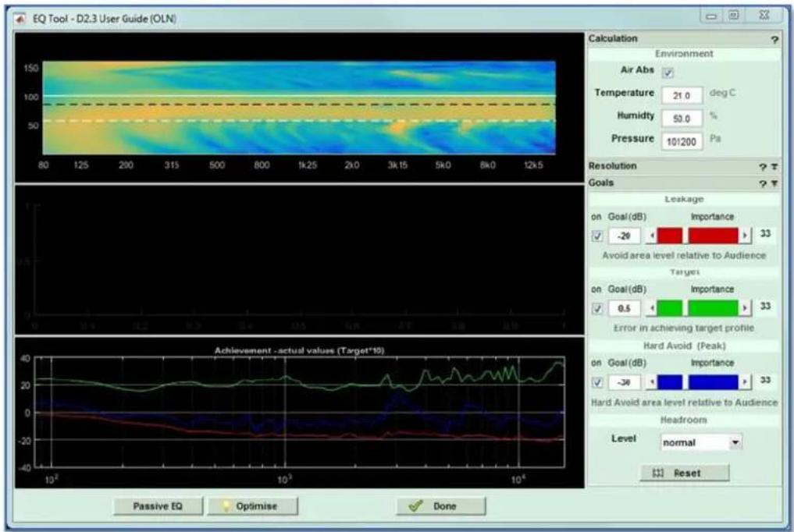Click the Resolution panel header label
Viewport: 794px width, 532px height.
(x=612, y=166)
